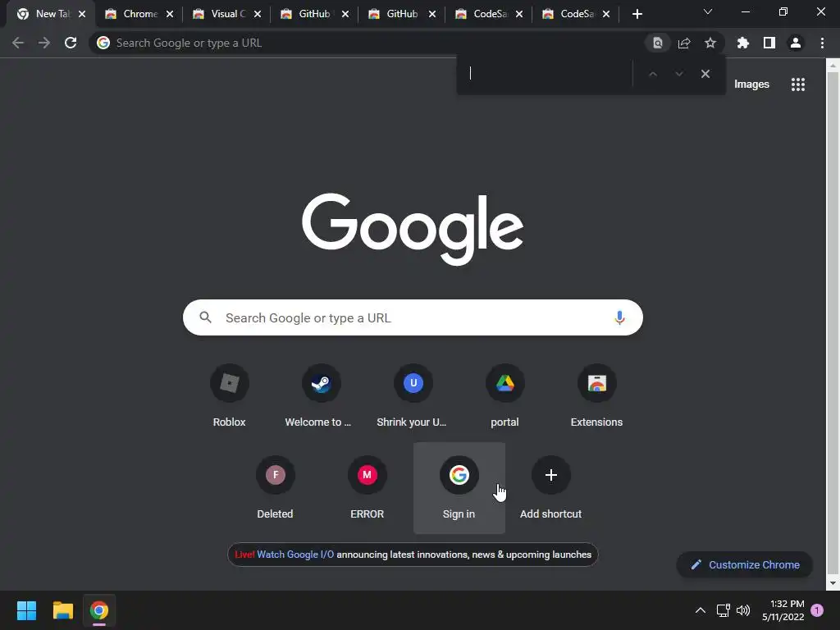Open the Extensions shortcut tile
This screenshot has height=630, width=840.
pos(597,397)
